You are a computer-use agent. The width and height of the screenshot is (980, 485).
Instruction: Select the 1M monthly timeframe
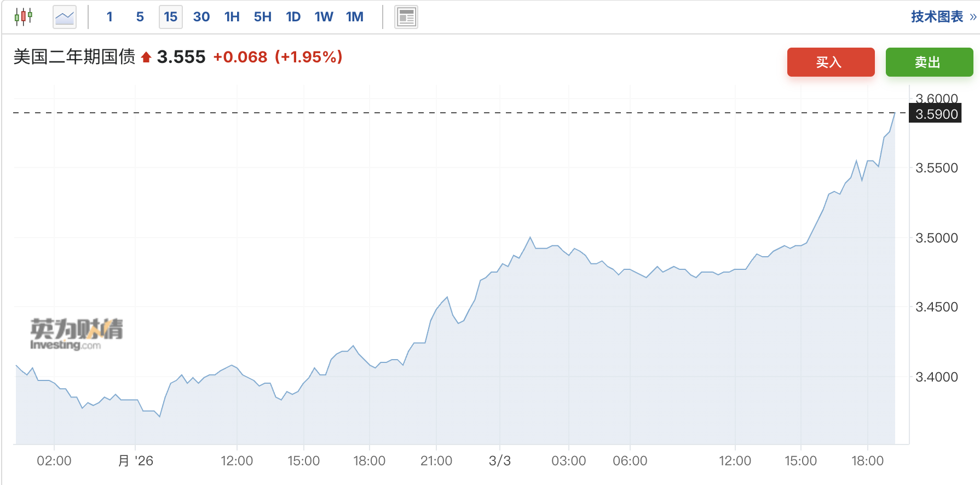[x=355, y=17]
